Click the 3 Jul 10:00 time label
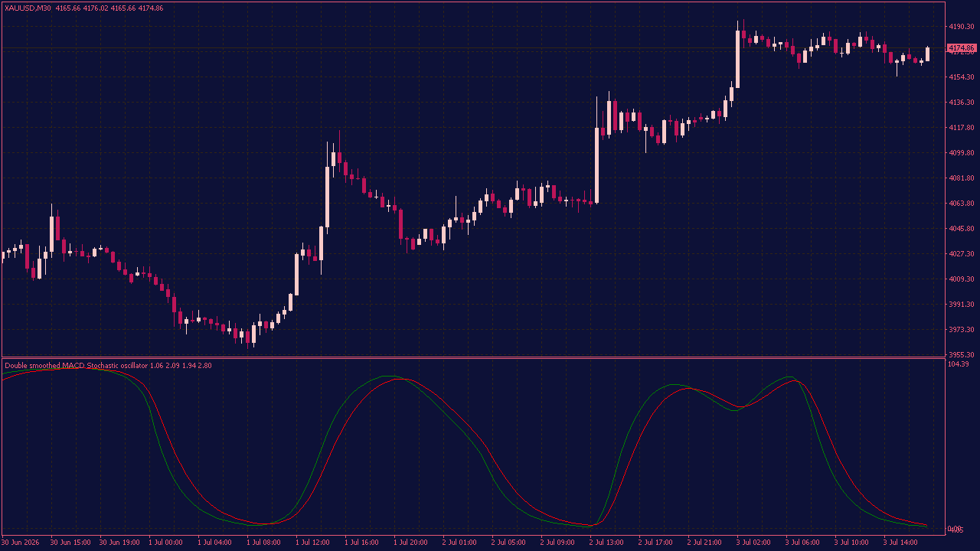This screenshot has width=980, height=551. tap(851, 543)
